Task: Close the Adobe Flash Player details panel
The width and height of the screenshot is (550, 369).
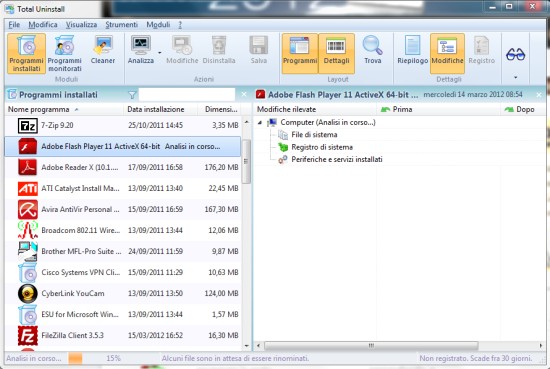Action: click(539, 95)
